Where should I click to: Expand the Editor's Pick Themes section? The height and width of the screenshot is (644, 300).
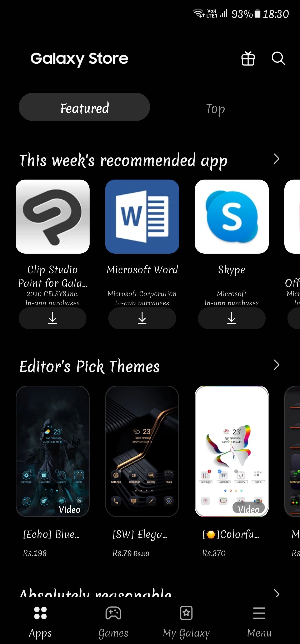pos(276,365)
